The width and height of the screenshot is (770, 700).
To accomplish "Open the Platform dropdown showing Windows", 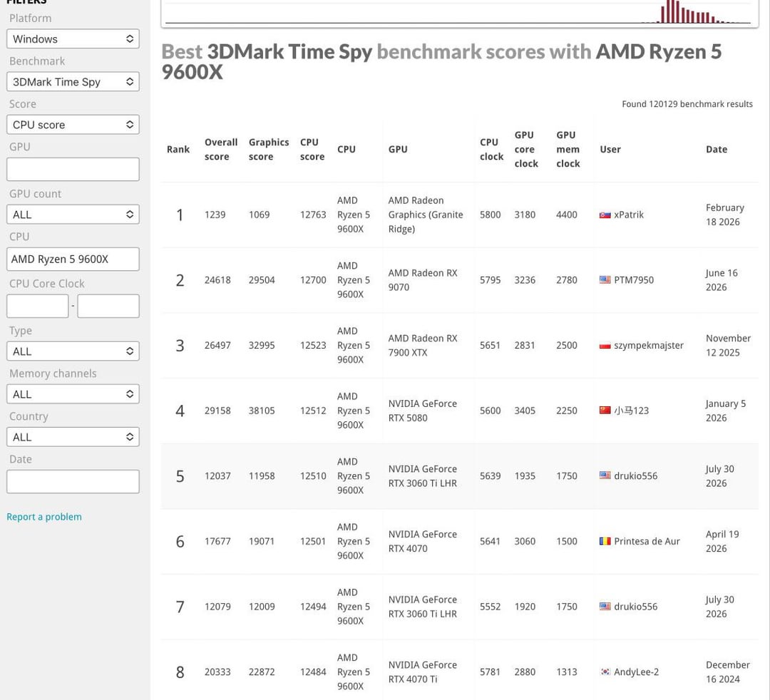I will (x=73, y=38).
